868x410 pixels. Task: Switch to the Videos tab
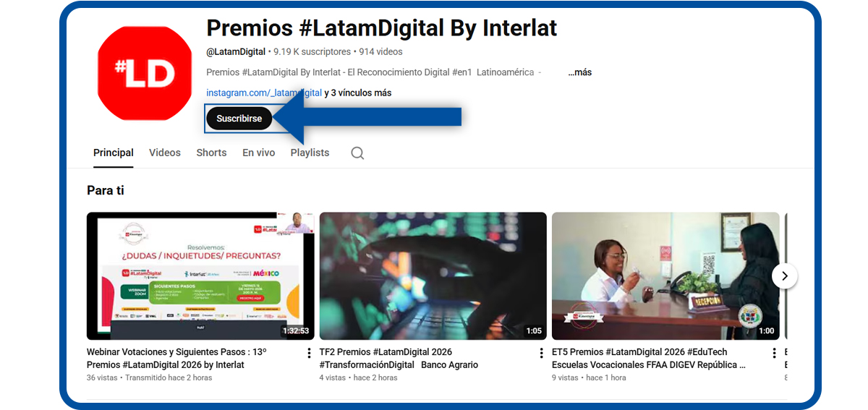click(165, 153)
